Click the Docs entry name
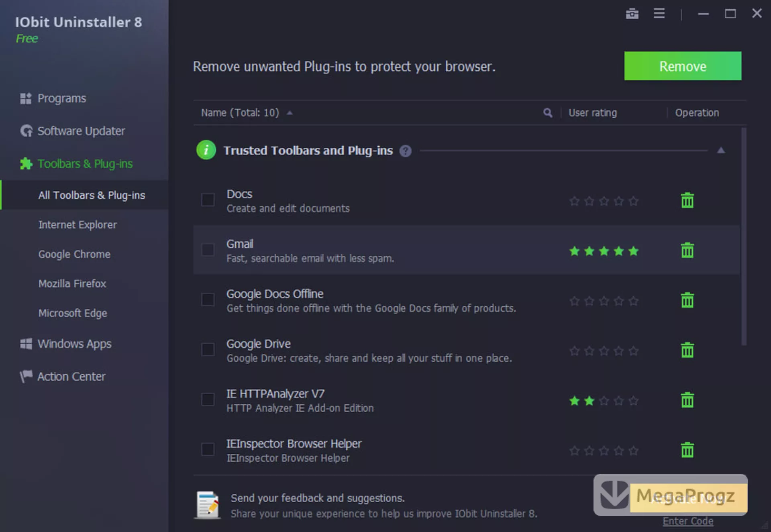Screen dimensions: 771x532 point(239,194)
